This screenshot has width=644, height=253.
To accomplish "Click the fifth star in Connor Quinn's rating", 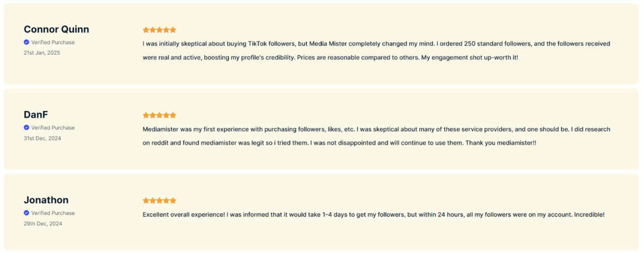I will tap(173, 30).
